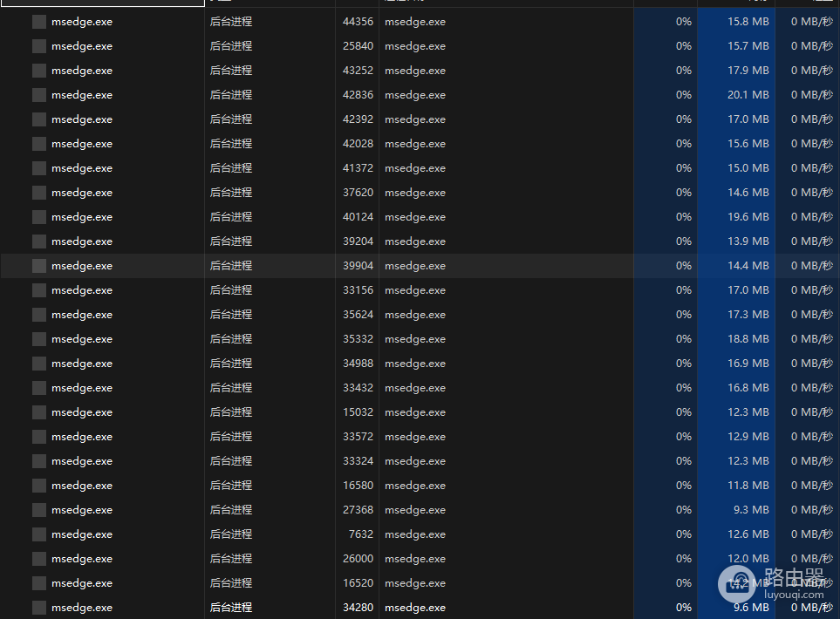Image resolution: width=840 pixels, height=619 pixels.
Task: Click the process icon in the PID 33572 row
Action: (39, 437)
